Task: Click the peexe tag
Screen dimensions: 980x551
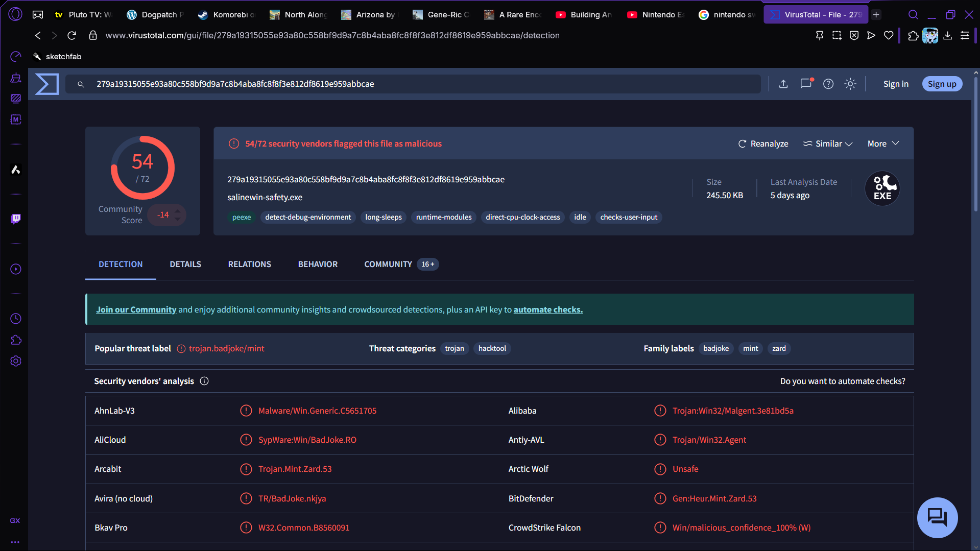Action: pos(242,218)
